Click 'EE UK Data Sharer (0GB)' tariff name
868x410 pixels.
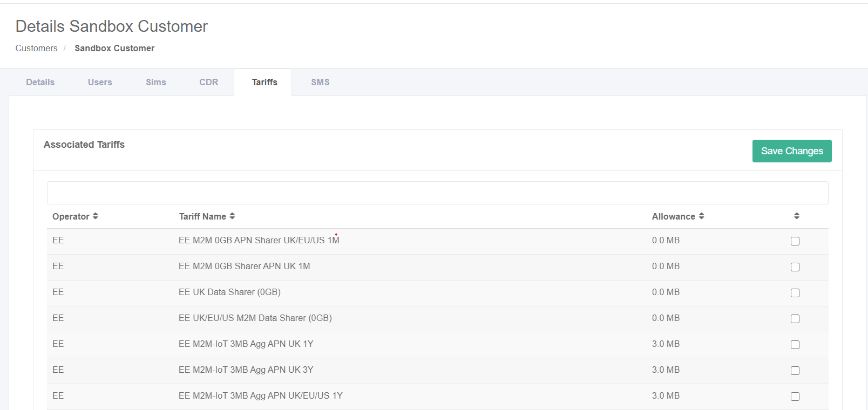click(x=229, y=292)
